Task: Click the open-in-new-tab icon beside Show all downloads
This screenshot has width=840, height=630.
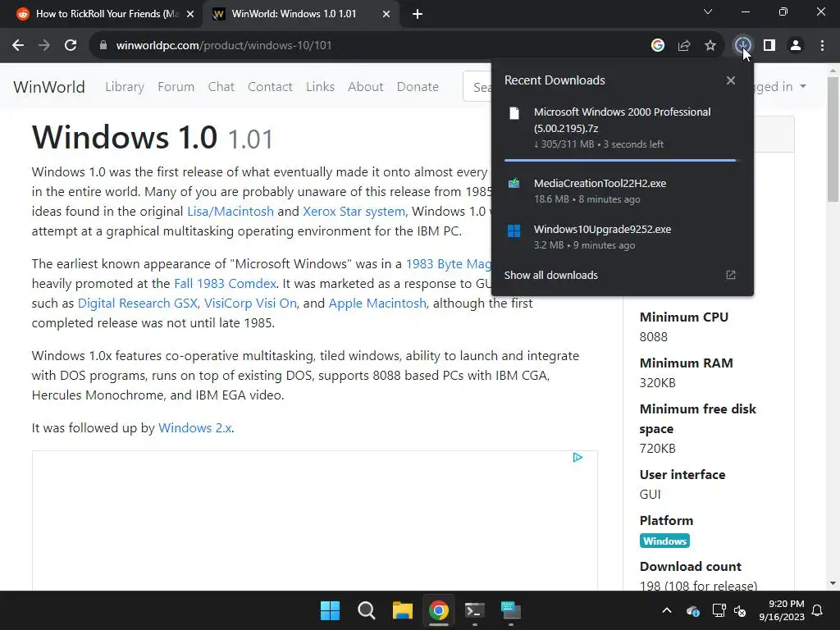Action: pyautogui.click(x=731, y=275)
